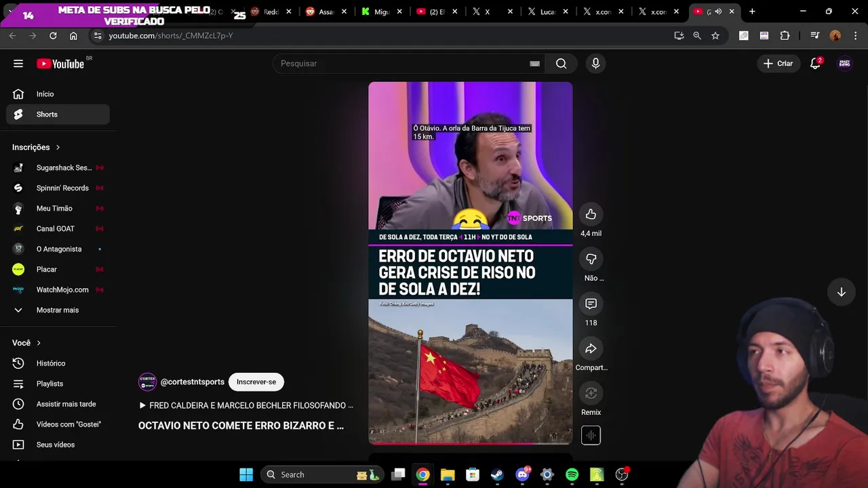Open Chrome zoom magnifier in address bar
This screenshot has height=488, width=868.
tap(697, 35)
